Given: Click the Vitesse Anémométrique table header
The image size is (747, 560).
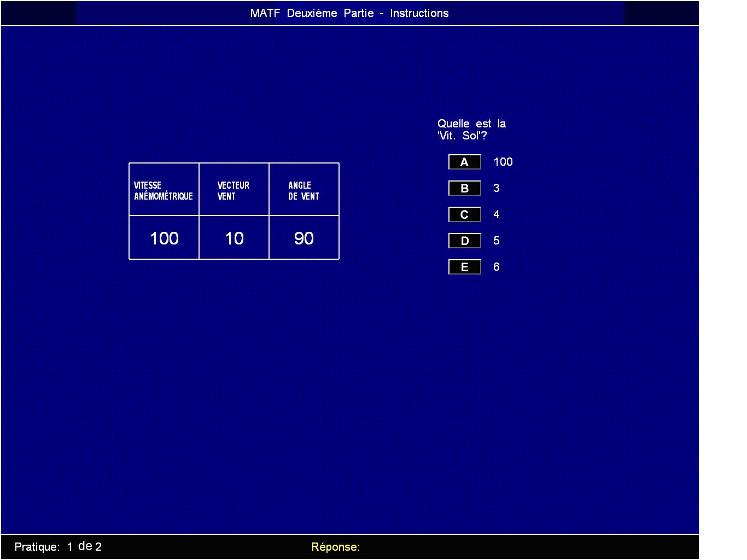Looking at the screenshot, I should coord(164,190).
